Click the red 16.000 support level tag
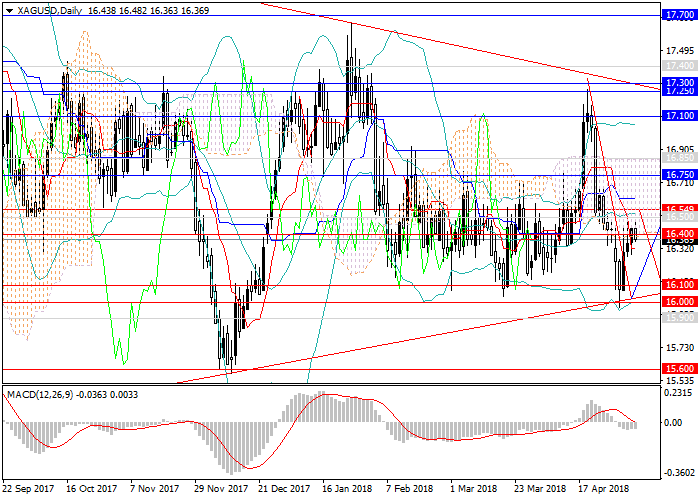The image size is (700, 500). coord(679,301)
